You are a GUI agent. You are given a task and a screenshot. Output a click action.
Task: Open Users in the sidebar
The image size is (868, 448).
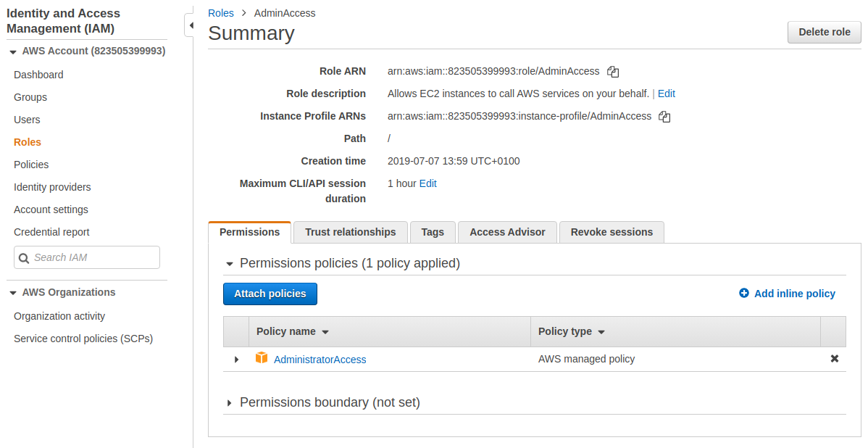tap(27, 120)
